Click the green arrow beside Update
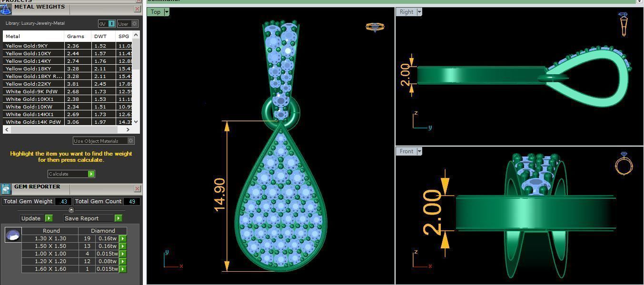The width and height of the screenshot is (644, 285). click(49, 218)
